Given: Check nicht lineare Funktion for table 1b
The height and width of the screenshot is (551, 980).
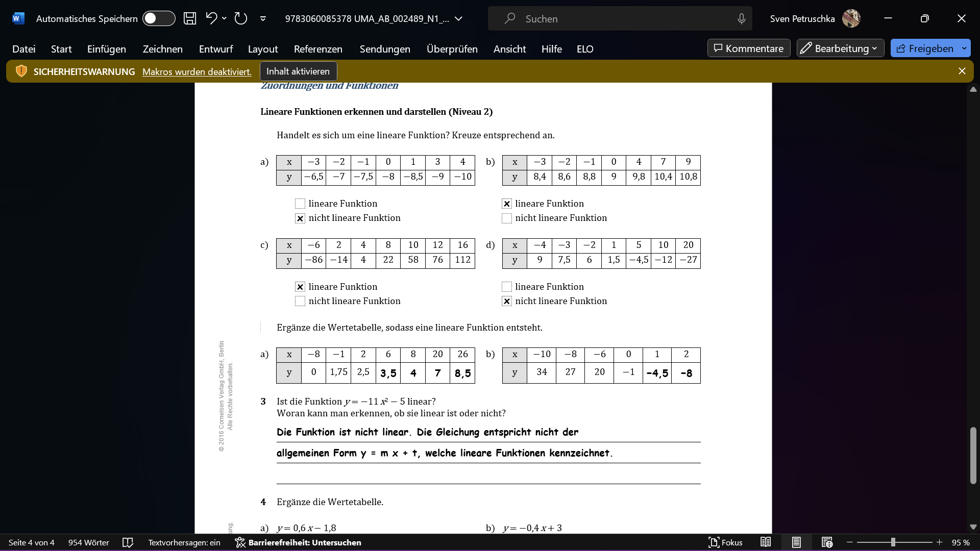Looking at the screenshot, I should click(x=507, y=218).
